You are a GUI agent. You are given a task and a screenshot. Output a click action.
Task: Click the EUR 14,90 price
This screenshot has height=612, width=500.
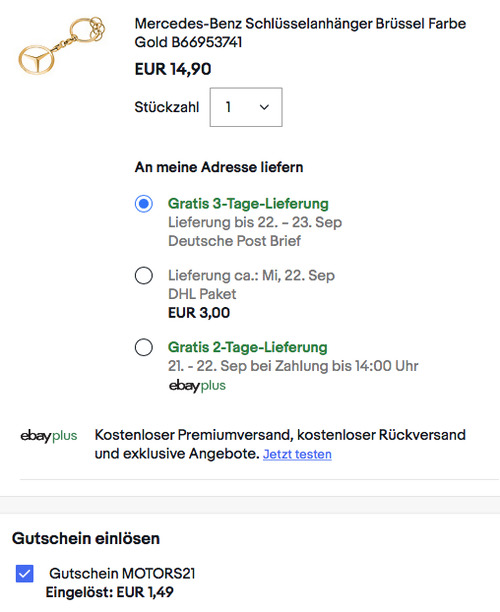point(173,69)
